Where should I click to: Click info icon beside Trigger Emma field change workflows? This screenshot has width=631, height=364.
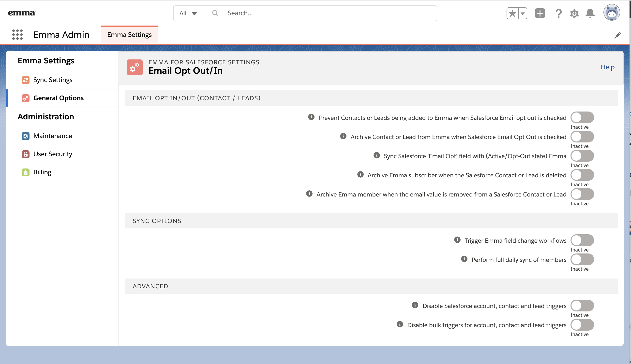[457, 240]
